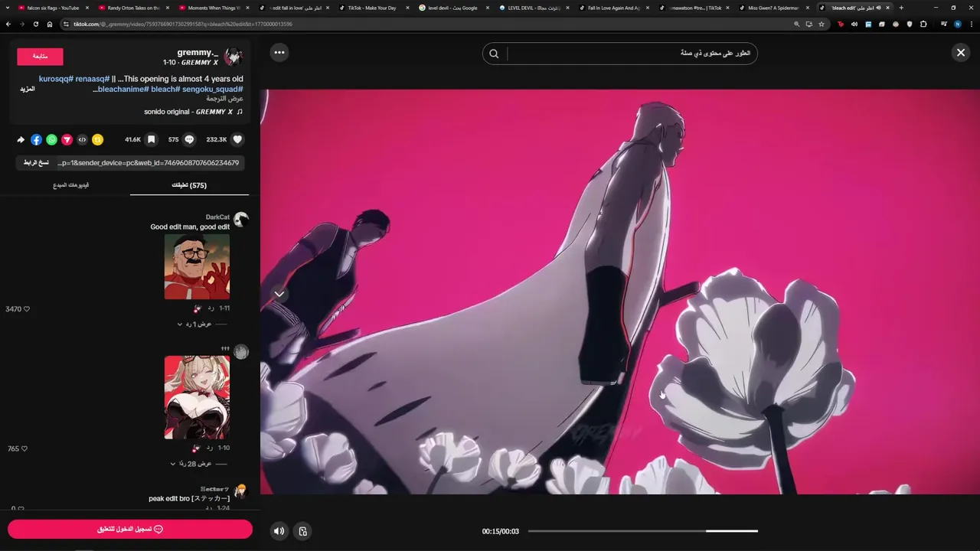Mute the video with speaker icon
The height and width of the screenshot is (551, 980).
pyautogui.click(x=279, y=530)
